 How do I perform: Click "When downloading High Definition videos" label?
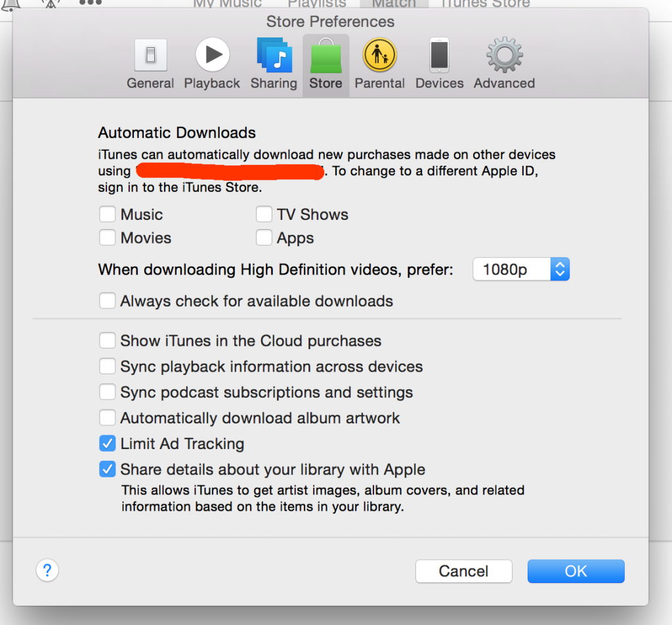[x=276, y=270]
